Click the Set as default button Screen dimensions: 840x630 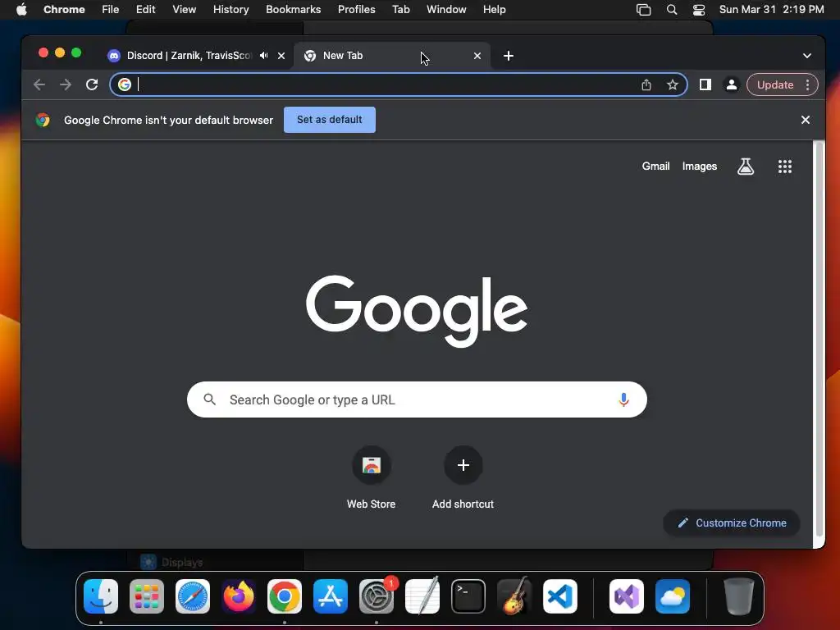(330, 120)
